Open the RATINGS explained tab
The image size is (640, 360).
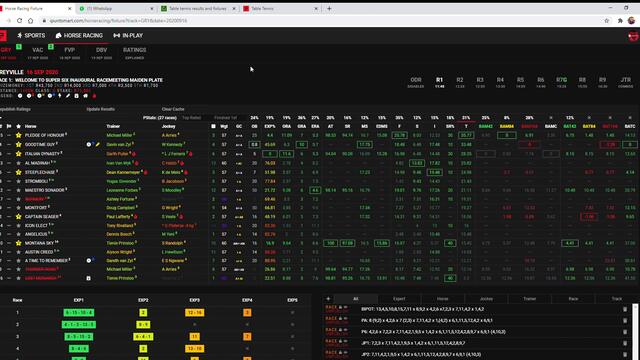[x=134, y=53]
